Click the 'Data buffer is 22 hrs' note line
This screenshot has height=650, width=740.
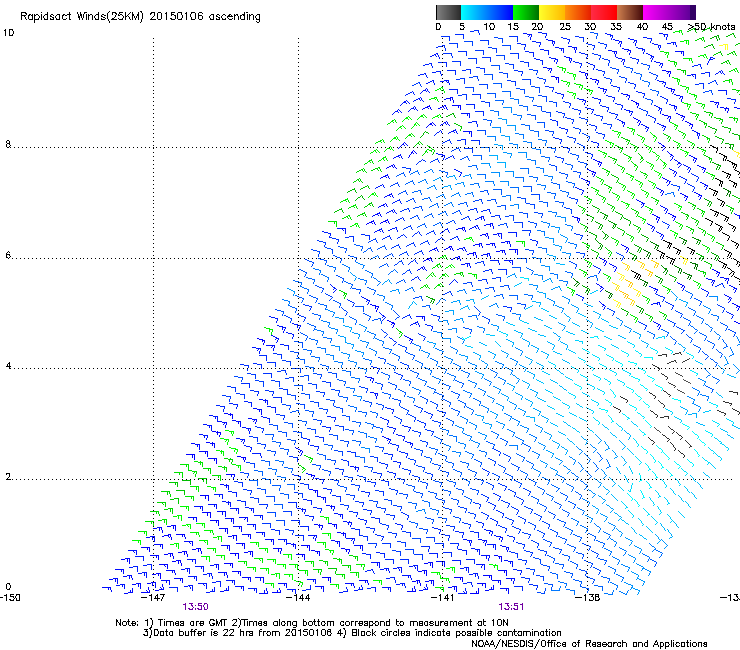click(x=352, y=633)
